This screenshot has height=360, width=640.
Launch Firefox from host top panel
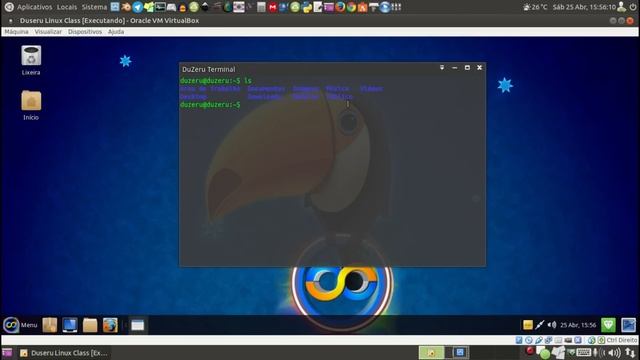coord(340,7)
